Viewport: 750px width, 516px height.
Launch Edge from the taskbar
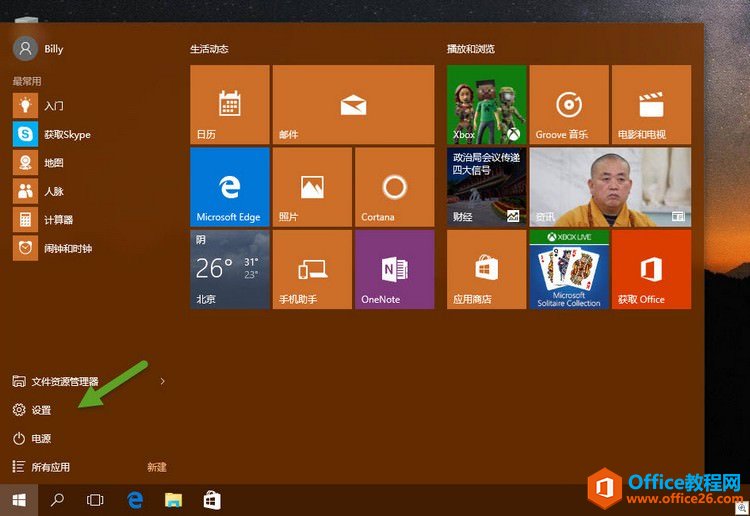(x=135, y=500)
